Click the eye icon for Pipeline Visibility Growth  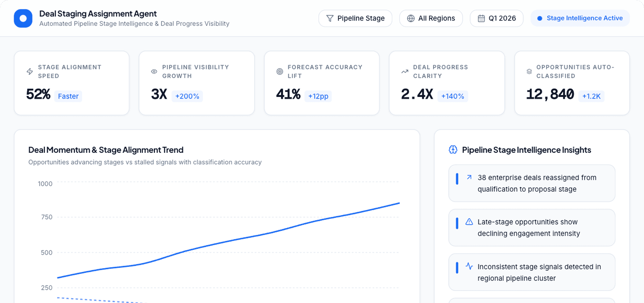click(154, 72)
